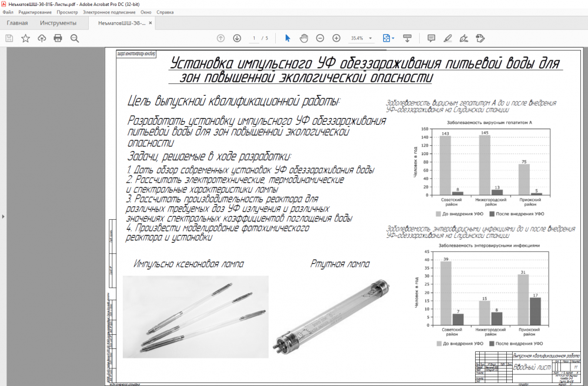Image resolution: width=588 pixels, height=386 pixels.
Task: Edit the current page number field
Action: tap(254, 38)
